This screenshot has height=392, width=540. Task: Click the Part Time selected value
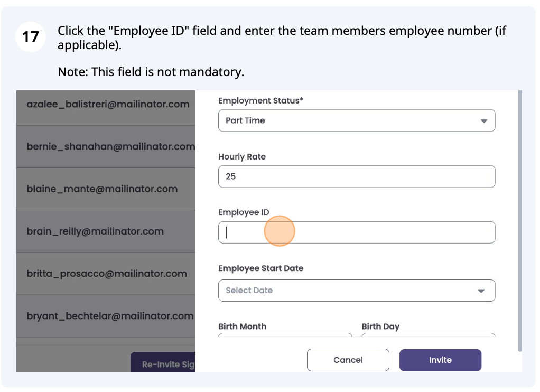[x=245, y=120]
